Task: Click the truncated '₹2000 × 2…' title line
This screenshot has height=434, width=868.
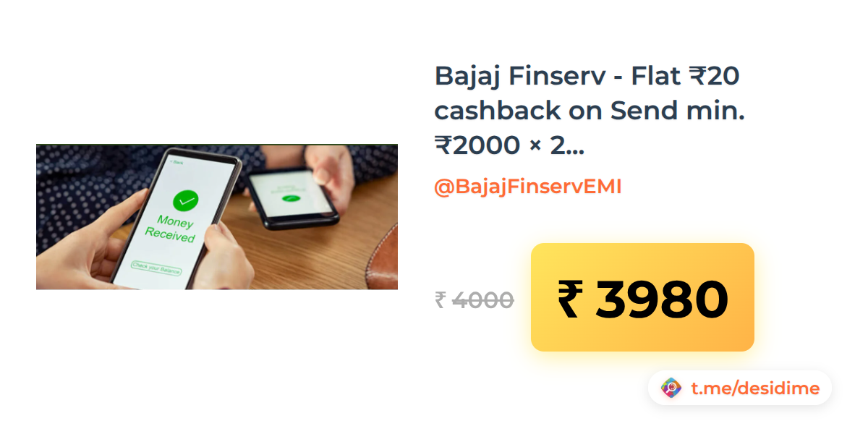Action: pyautogui.click(x=509, y=145)
